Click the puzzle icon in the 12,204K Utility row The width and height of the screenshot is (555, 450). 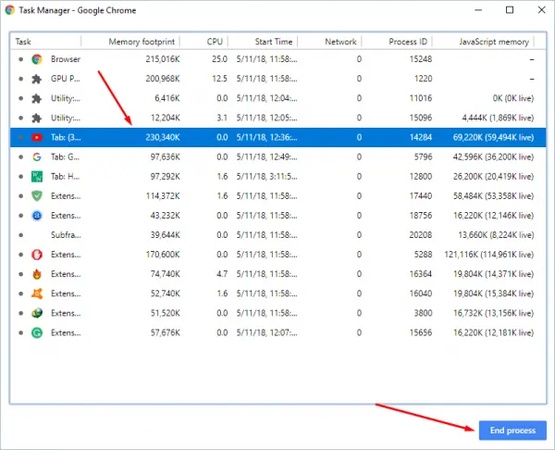(37, 118)
